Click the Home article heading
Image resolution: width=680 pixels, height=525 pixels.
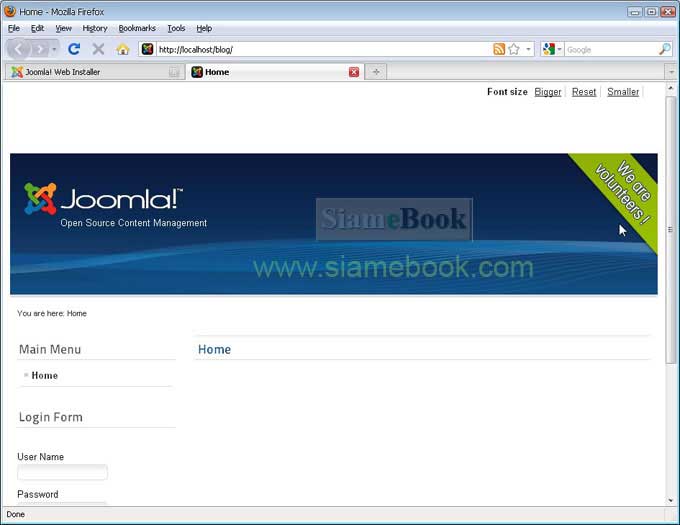pos(214,349)
